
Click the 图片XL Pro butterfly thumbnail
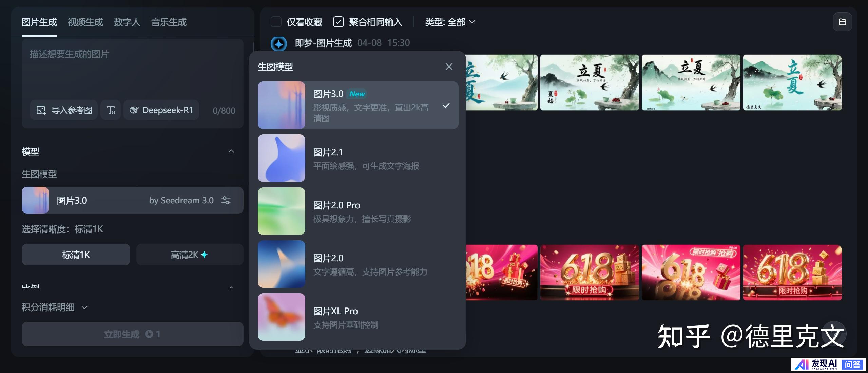tap(282, 317)
